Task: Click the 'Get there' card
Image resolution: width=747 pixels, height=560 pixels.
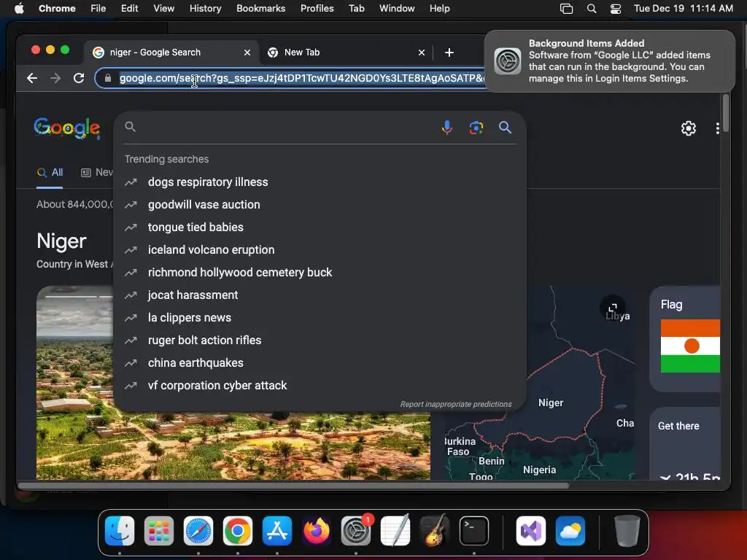Action: (x=684, y=443)
